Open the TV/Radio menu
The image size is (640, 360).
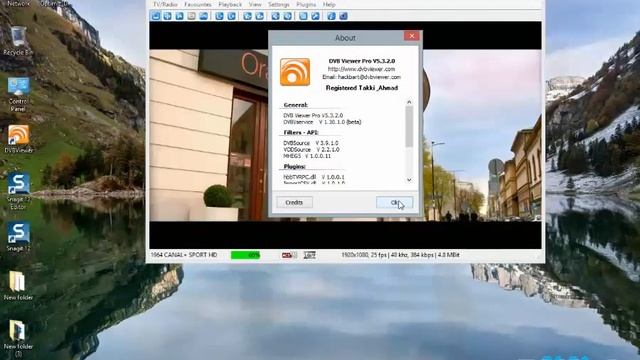165,4
